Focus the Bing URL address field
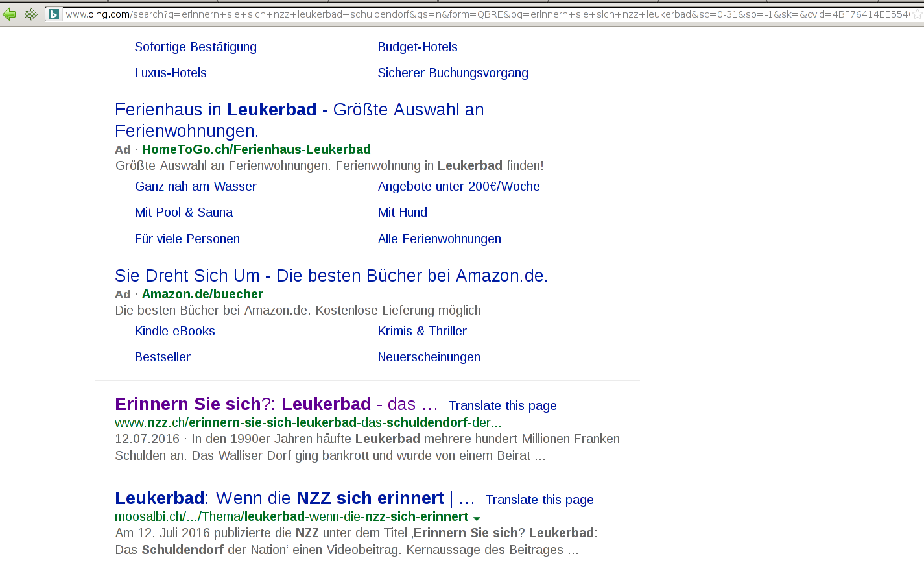 coord(486,14)
